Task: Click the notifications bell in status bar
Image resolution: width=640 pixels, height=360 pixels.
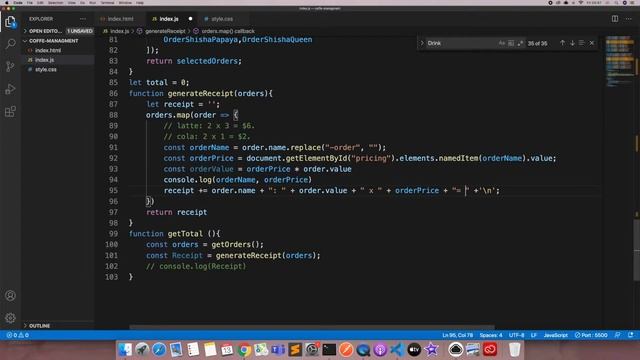Action: [x=631, y=335]
